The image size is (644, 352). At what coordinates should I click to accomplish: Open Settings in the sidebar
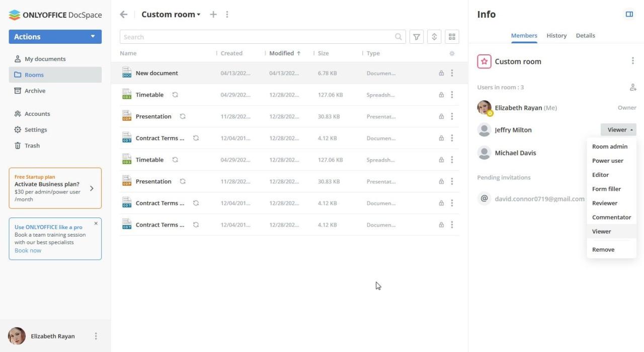coord(55,129)
